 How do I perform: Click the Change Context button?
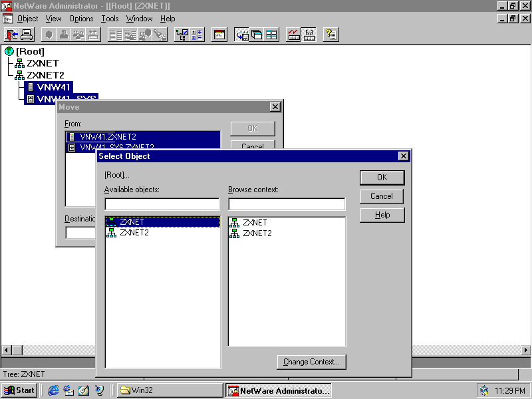tap(311, 362)
